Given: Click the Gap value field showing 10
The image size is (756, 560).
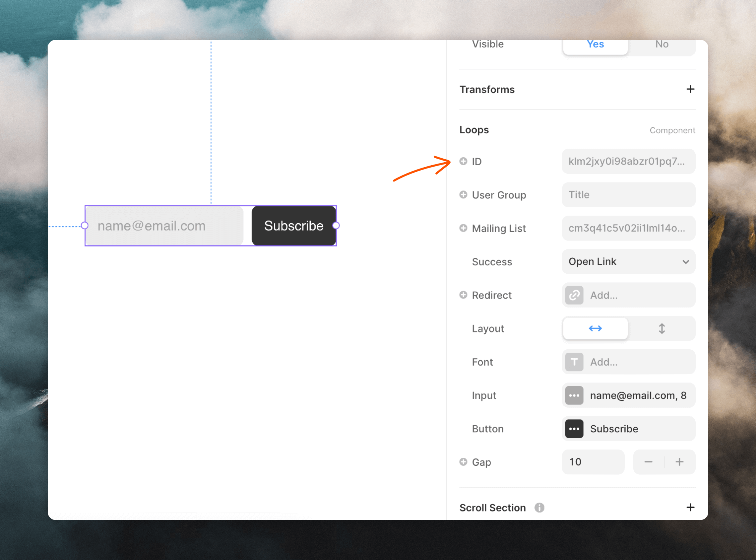Looking at the screenshot, I should click(593, 462).
